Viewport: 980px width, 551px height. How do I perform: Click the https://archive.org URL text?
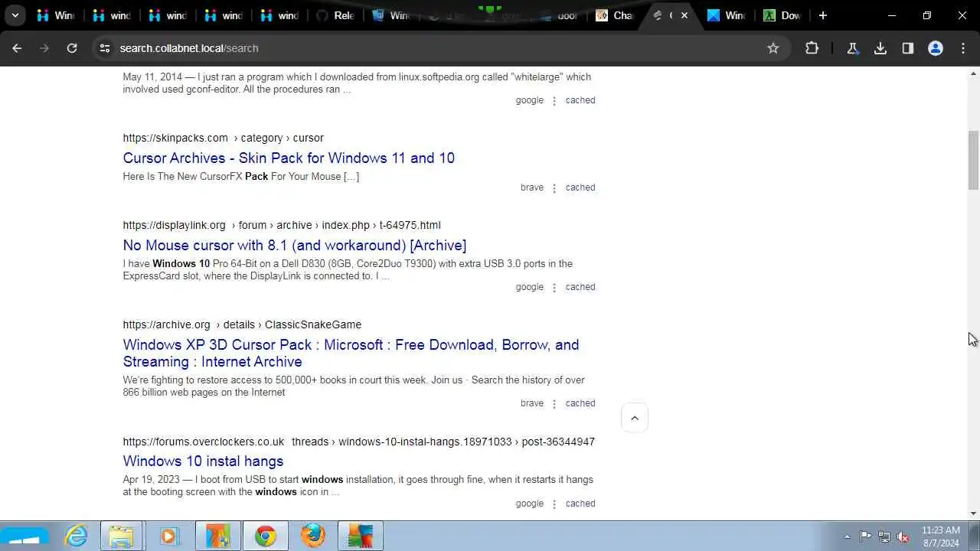[x=166, y=324]
